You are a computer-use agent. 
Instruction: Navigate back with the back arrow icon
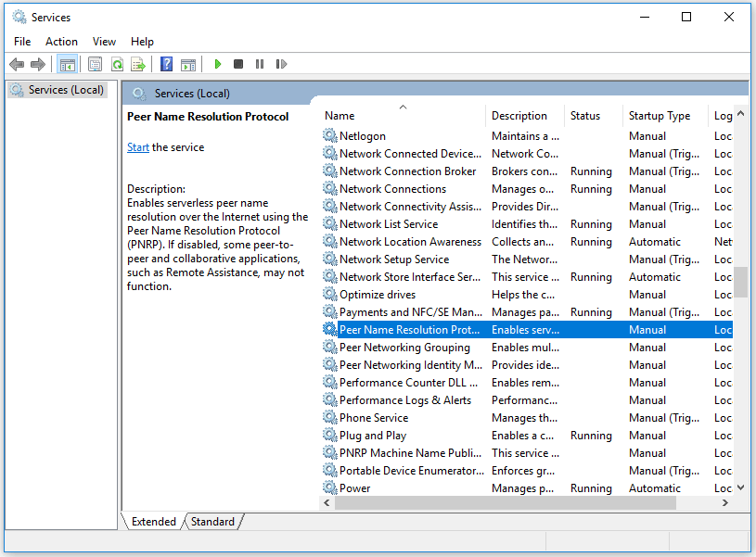point(16,63)
